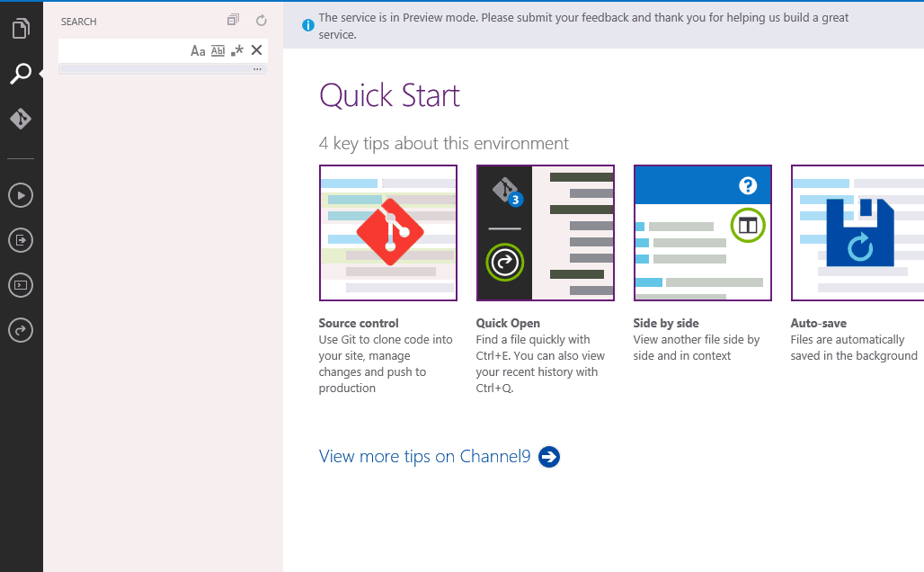Viewport: 924px width, 572px height.
Task: Open the View more tips on Channel9 link
Action: [x=424, y=456]
